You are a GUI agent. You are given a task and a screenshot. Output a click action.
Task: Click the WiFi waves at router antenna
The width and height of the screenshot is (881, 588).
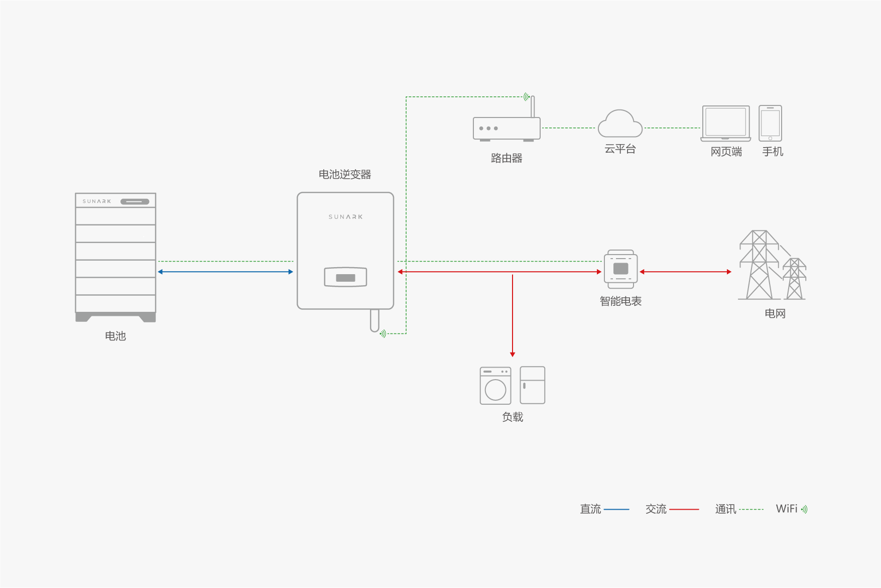click(526, 96)
